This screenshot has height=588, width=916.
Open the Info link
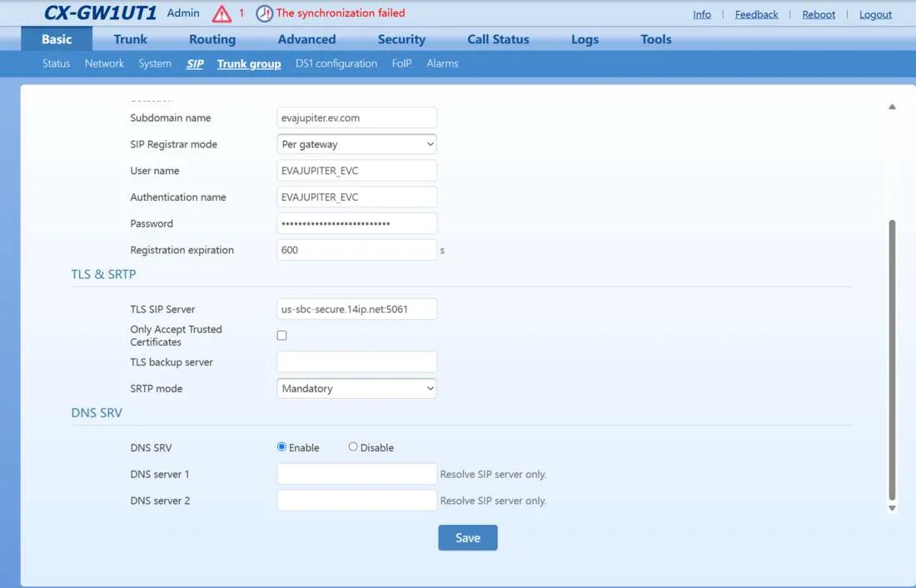702,15
